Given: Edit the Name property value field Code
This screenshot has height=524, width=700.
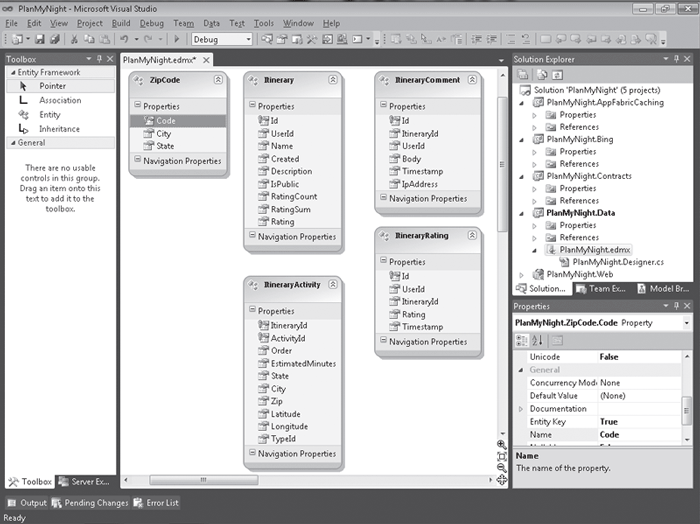Looking at the screenshot, I should click(x=639, y=435).
